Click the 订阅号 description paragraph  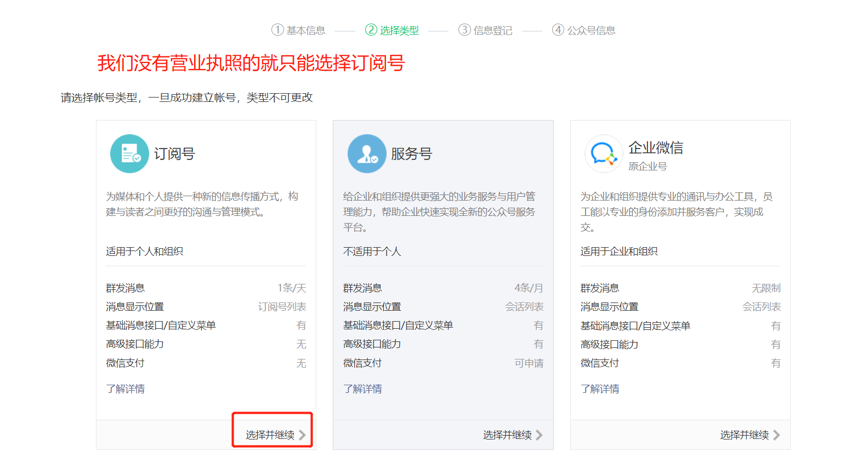pyautogui.click(x=202, y=204)
